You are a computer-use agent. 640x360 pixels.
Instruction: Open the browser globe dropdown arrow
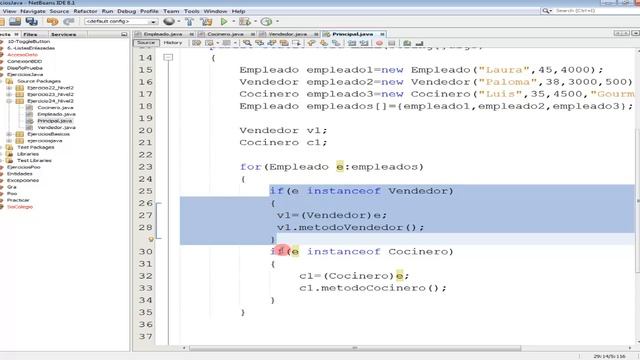click(178, 21)
